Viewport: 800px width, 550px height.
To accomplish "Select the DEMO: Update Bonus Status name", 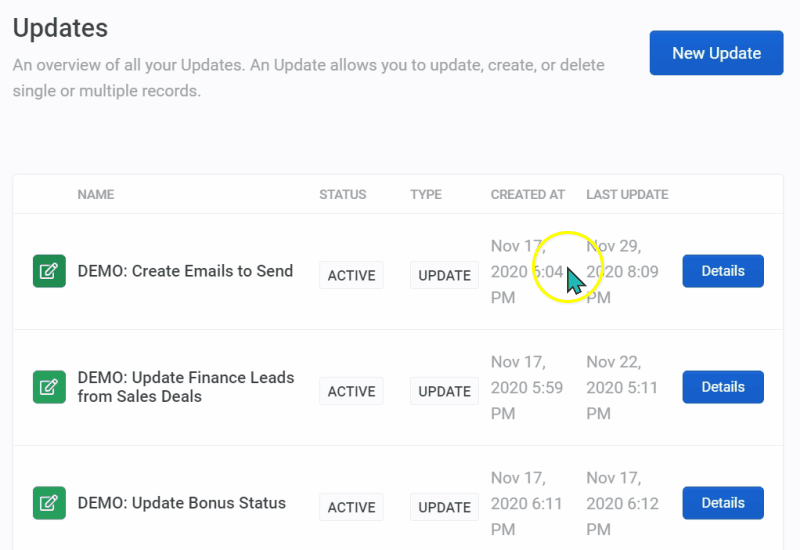I will point(181,503).
